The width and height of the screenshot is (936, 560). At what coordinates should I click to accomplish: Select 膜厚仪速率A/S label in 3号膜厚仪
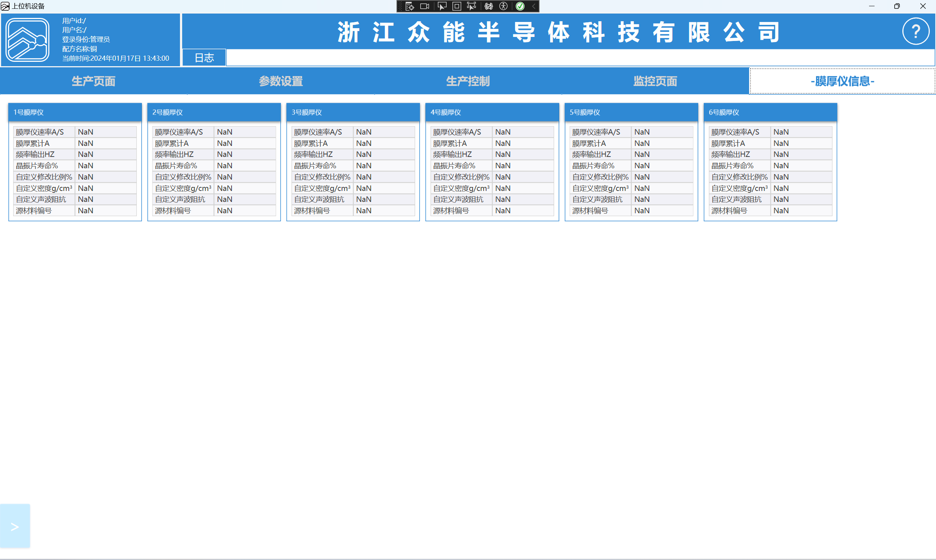coord(323,132)
